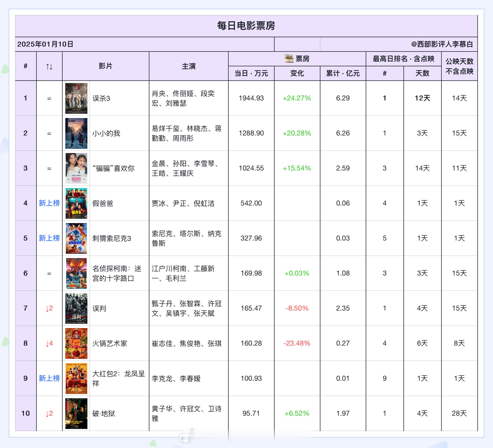Select the film title 火锅艺术家
The height and width of the screenshot is (448, 493).
click(110, 343)
